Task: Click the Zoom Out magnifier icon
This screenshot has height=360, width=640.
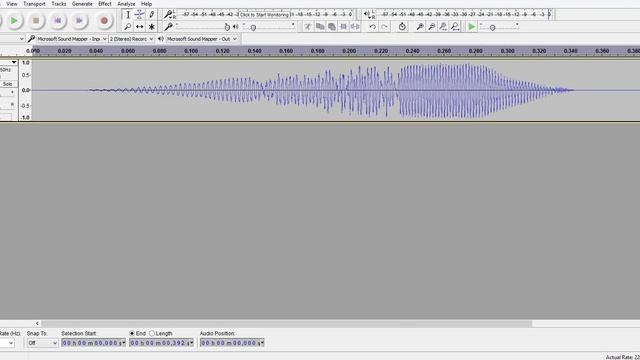Action: click(x=431, y=27)
